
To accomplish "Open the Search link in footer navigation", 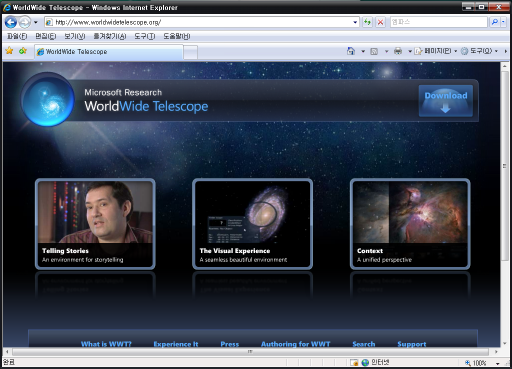I will pyautogui.click(x=364, y=344).
